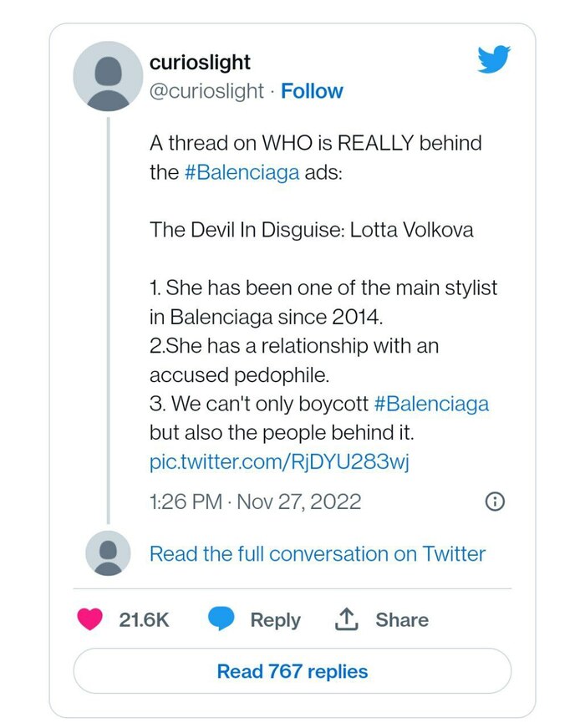Open the first #Balenciaga hashtag

point(241,171)
